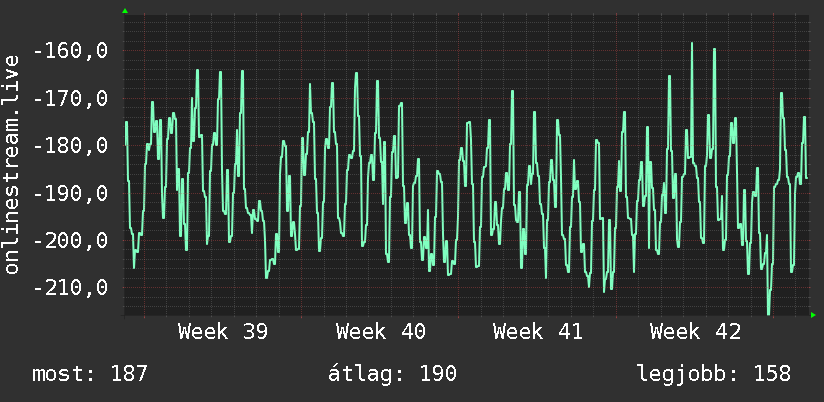Click the '-160,0' y-axis label
Viewport: 824px width, 402px height.
(70, 51)
